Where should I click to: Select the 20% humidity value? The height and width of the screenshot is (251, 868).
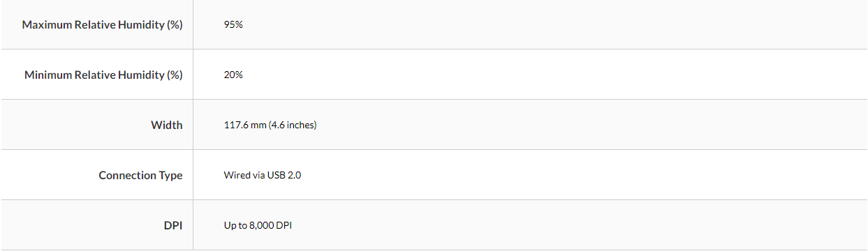click(x=233, y=75)
